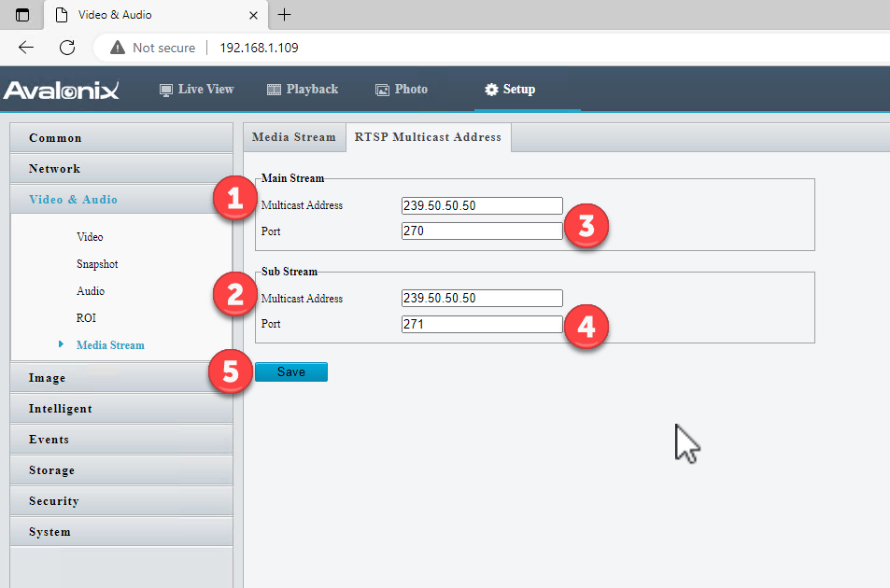
Task: Click the Setup gear icon
Action: [x=487, y=90]
